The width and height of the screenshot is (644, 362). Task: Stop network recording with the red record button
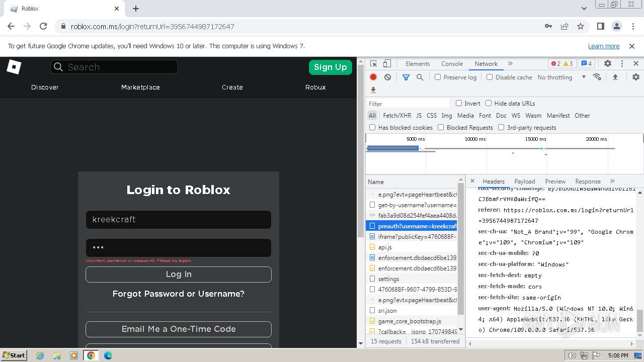coord(373,77)
